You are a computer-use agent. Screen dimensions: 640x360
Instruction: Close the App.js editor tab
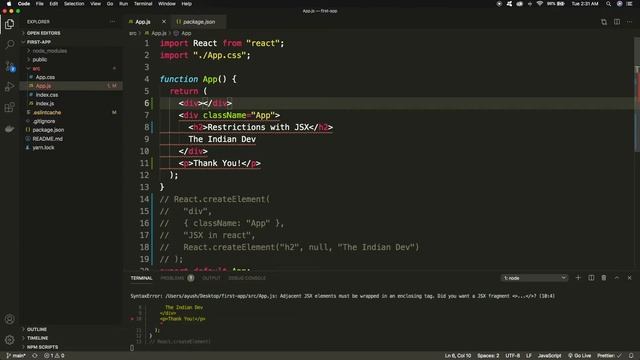164,22
